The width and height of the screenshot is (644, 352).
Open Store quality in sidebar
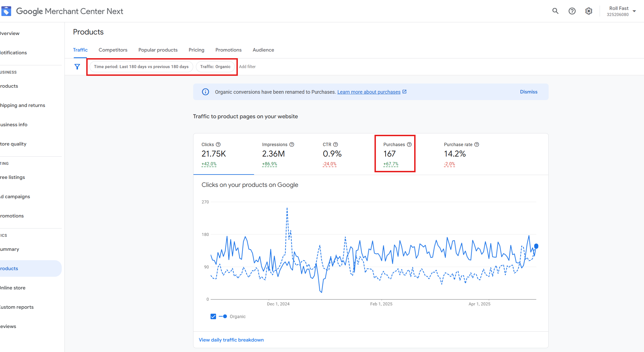(31, 144)
